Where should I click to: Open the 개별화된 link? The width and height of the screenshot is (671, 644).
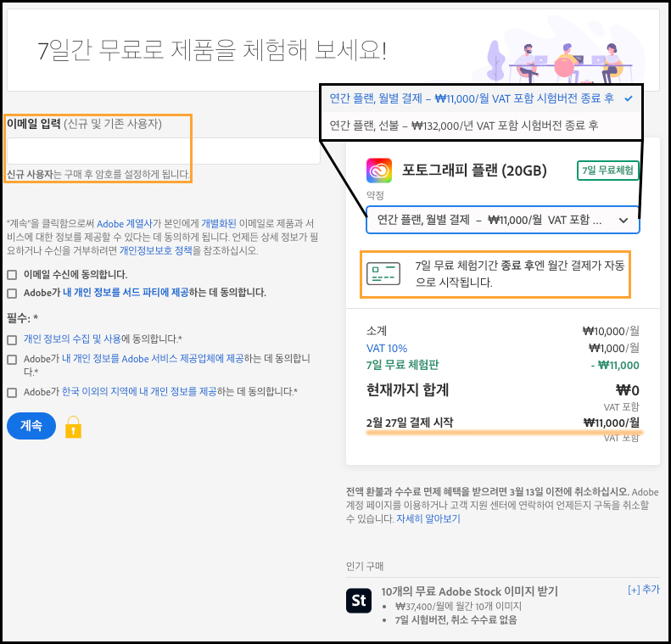point(219,223)
